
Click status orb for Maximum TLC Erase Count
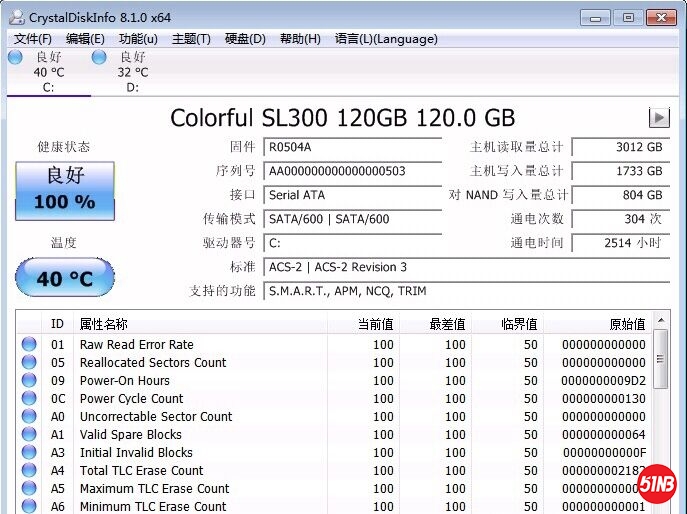tap(29, 488)
